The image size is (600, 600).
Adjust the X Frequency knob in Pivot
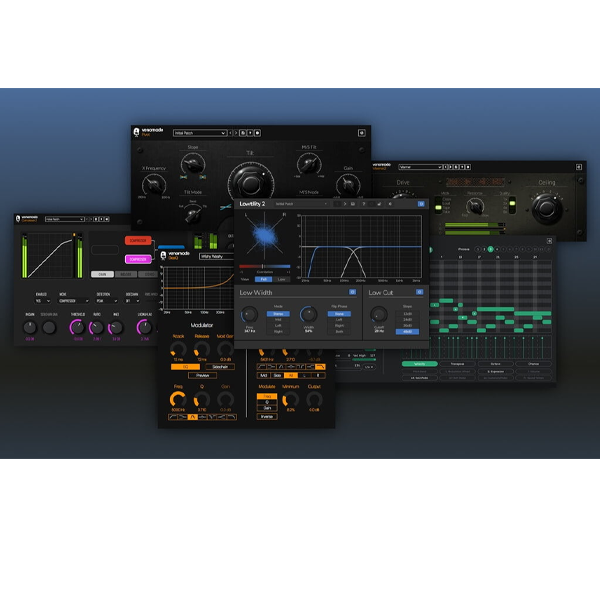(x=154, y=185)
